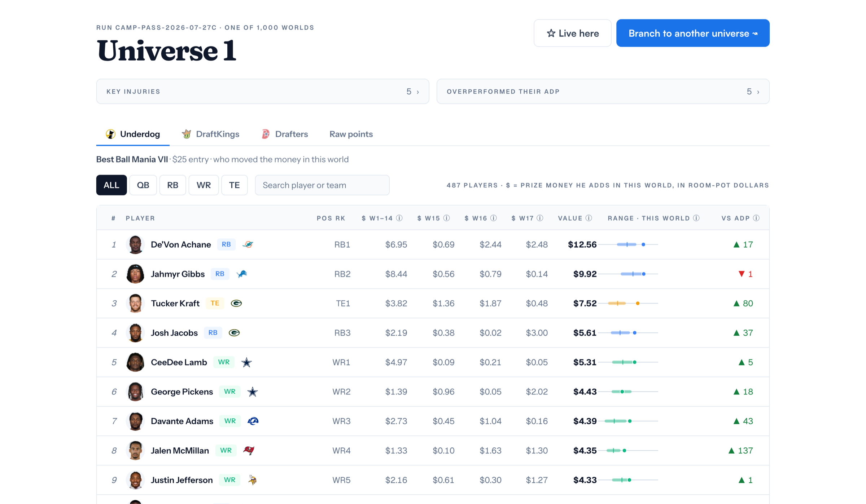Click the Cowboys star next to CeeDee Lamb
This screenshot has width=866, height=504.
[x=246, y=362]
